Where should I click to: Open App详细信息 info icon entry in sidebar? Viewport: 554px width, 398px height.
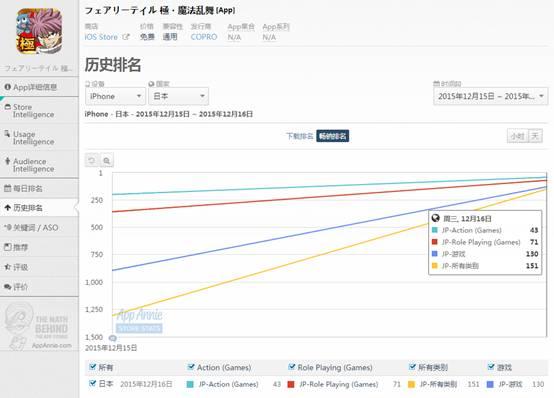(x=39, y=87)
